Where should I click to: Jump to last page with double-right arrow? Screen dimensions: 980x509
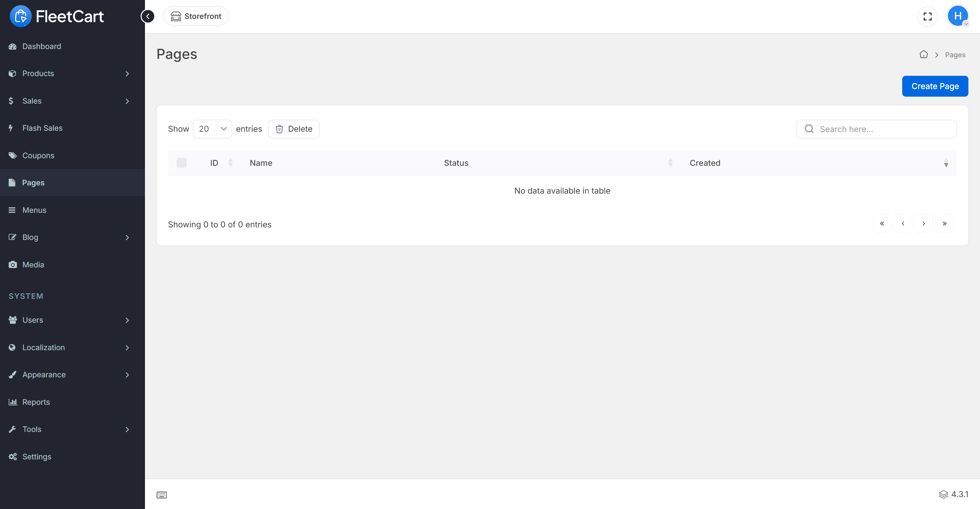(x=944, y=224)
